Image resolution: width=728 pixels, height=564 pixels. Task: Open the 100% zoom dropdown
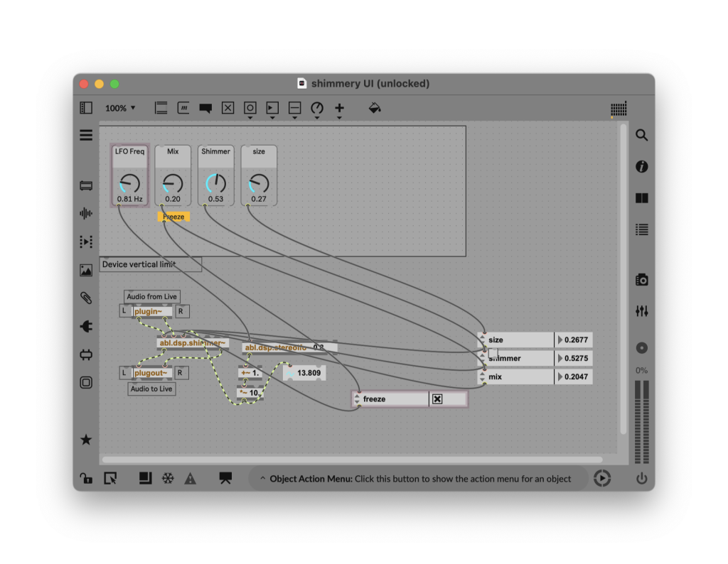coord(120,108)
